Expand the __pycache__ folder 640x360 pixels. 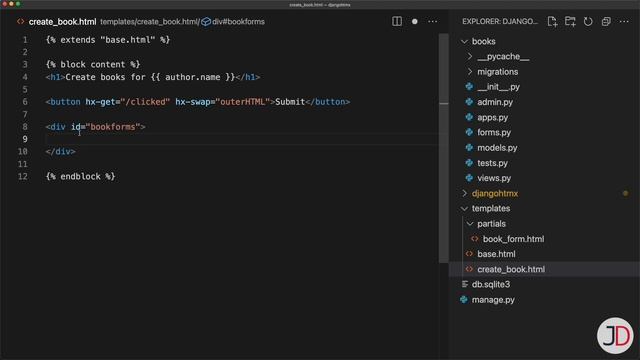470,56
